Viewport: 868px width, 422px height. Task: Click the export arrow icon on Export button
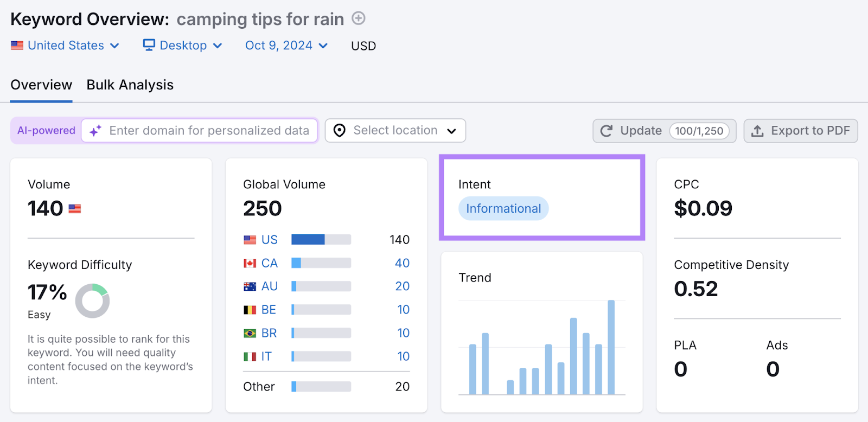pos(757,130)
